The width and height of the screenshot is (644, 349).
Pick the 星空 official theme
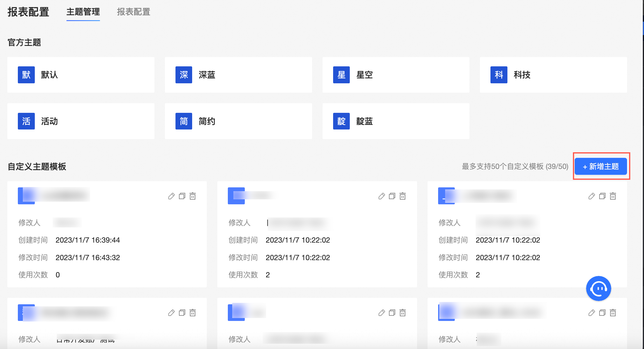[395, 75]
